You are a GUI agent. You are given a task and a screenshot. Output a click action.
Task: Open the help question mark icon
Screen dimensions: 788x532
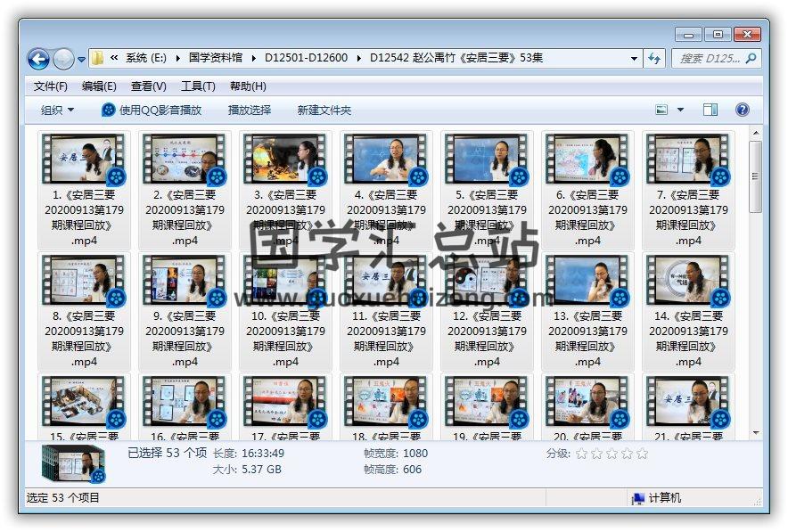[x=742, y=110]
